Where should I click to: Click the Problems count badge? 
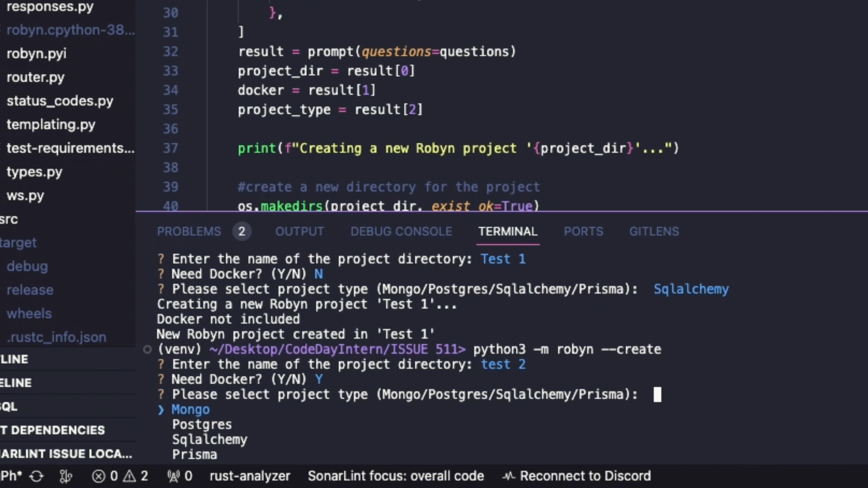click(241, 231)
